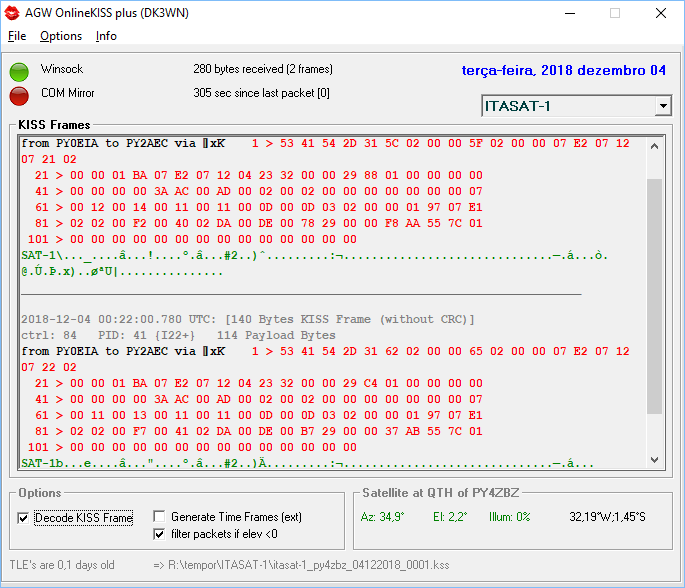
Task: Click the green Winsock status indicator
Action: point(19,72)
